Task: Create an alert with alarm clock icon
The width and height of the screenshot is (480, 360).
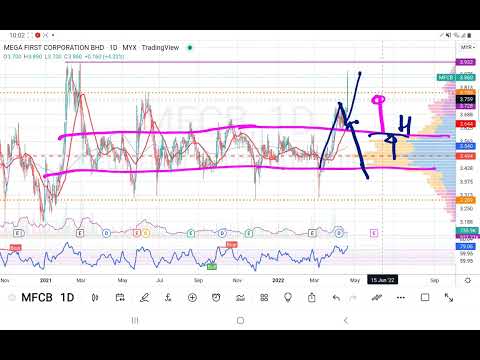Action: [216, 298]
